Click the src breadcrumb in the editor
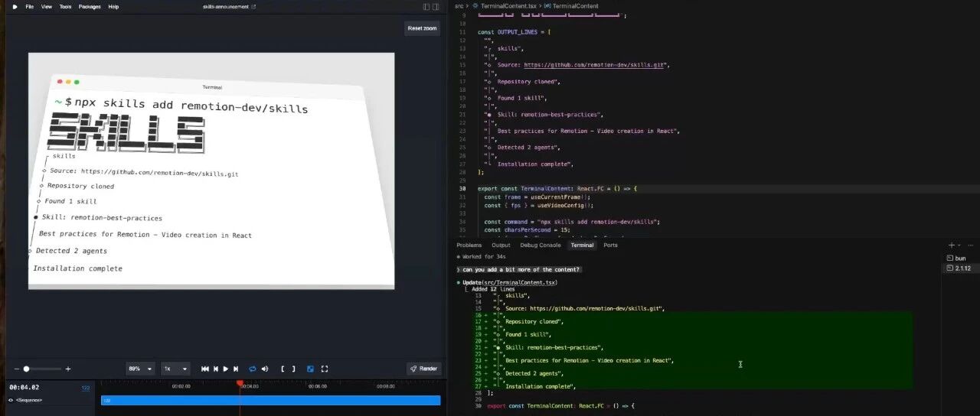This screenshot has height=416, width=980. 459,6
